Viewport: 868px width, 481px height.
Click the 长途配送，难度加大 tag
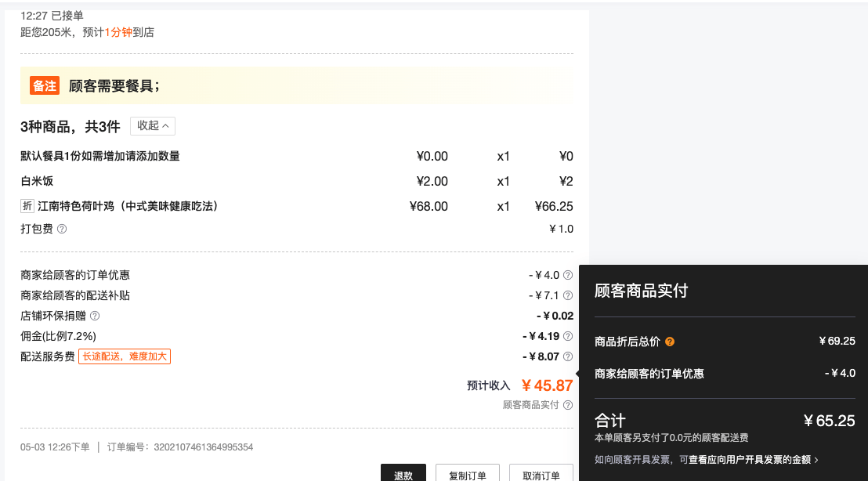pyautogui.click(x=125, y=356)
